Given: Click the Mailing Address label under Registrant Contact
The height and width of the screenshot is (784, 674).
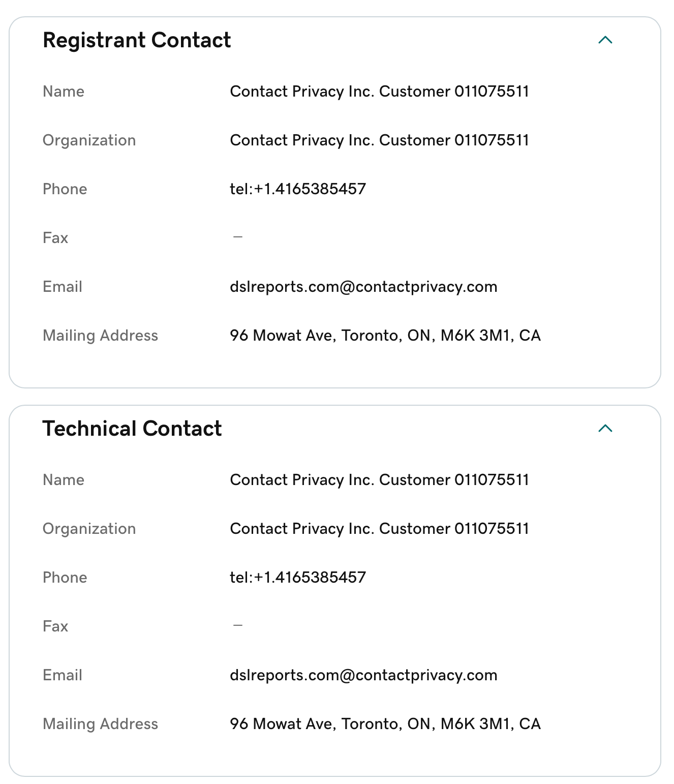Looking at the screenshot, I should [x=100, y=336].
